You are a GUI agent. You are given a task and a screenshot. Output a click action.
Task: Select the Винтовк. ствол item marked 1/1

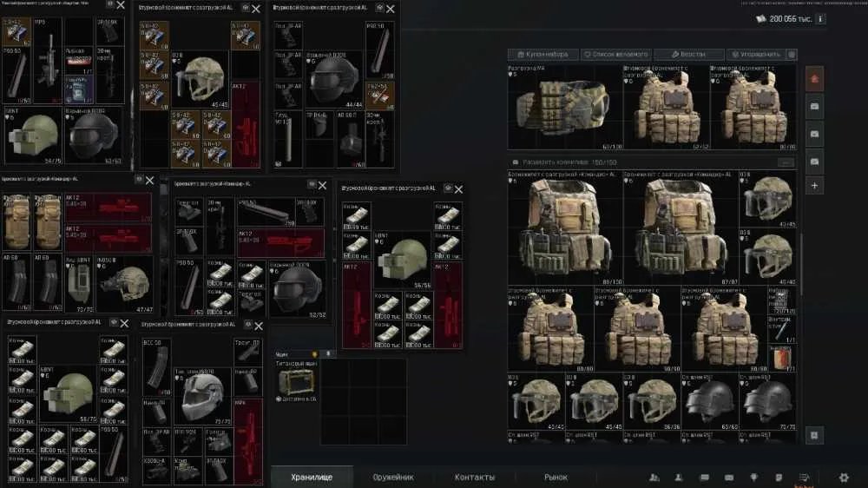tap(782, 329)
